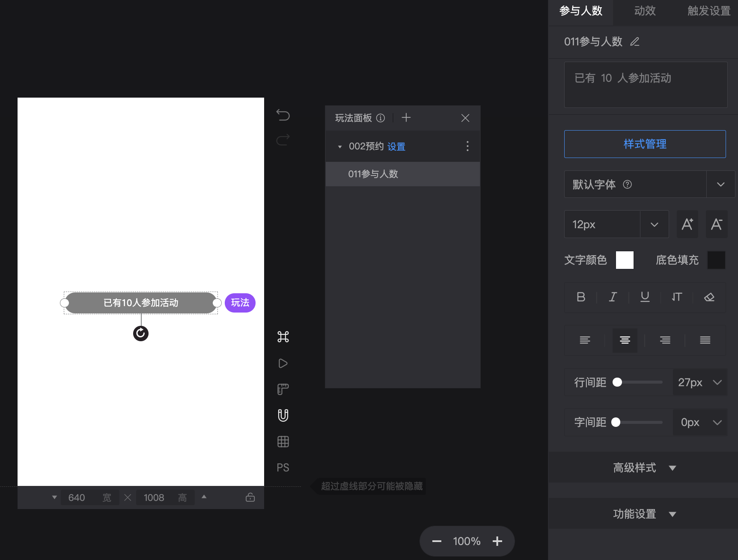Select the 011参与人数 tree row
The height and width of the screenshot is (560, 738).
[x=403, y=174]
